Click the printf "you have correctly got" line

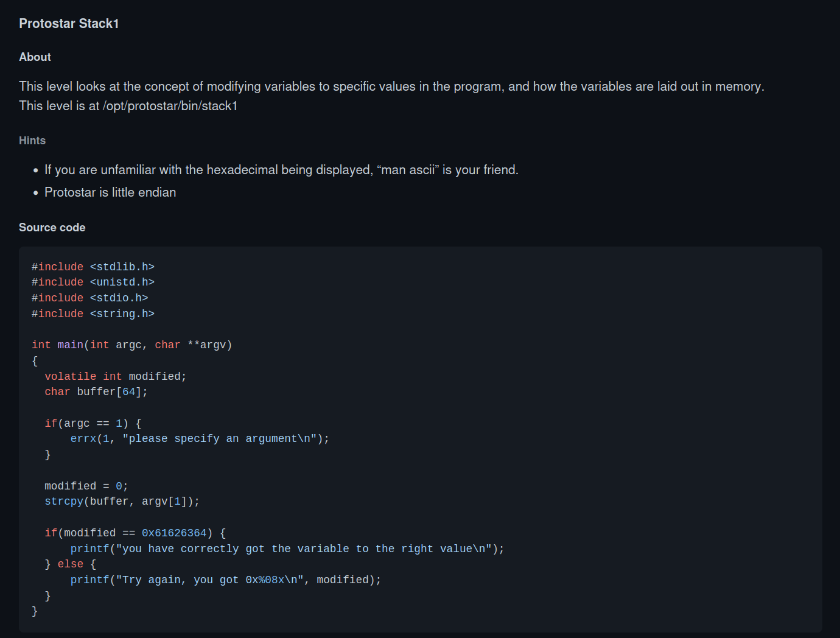(287, 549)
